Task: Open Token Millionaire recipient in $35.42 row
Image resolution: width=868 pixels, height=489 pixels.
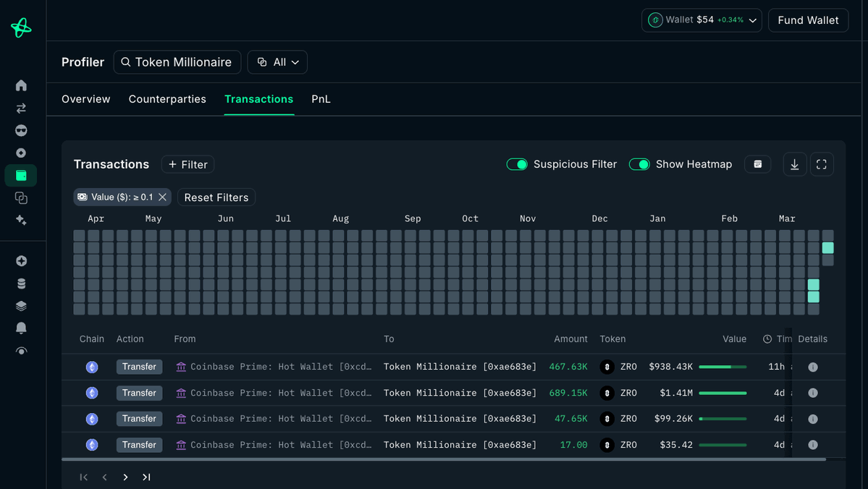Action: pos(460,445)
